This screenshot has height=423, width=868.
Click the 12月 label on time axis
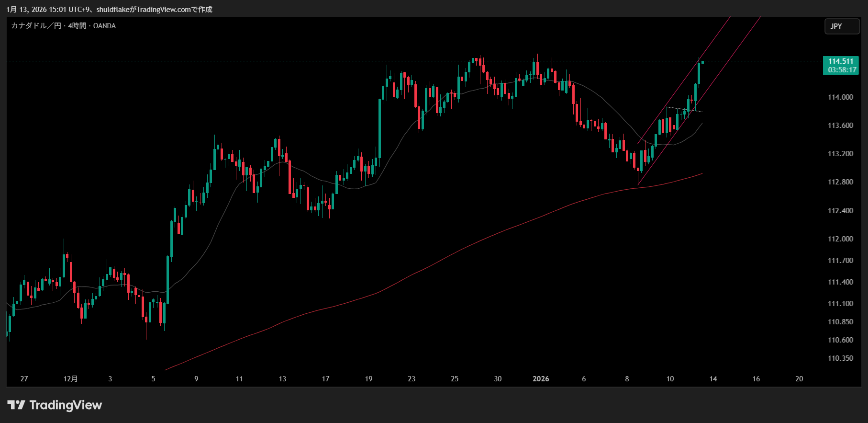coord(70,379)
